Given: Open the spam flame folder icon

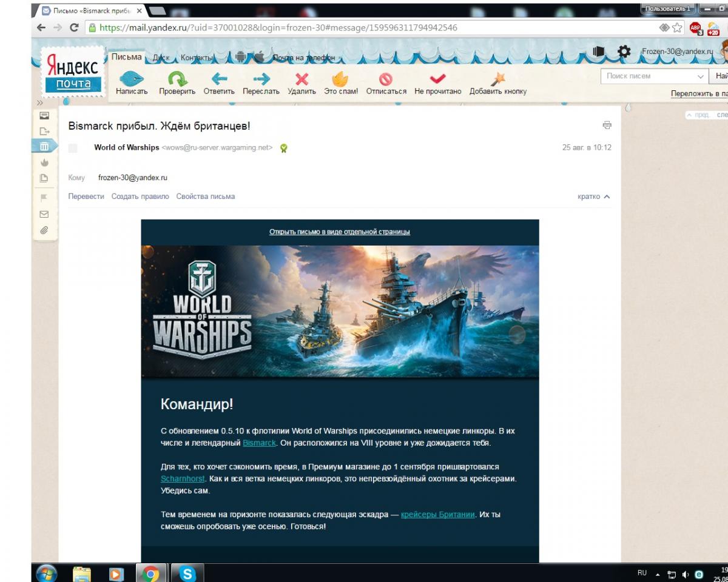Looking at the screenshot, I should tap(44, 162).
